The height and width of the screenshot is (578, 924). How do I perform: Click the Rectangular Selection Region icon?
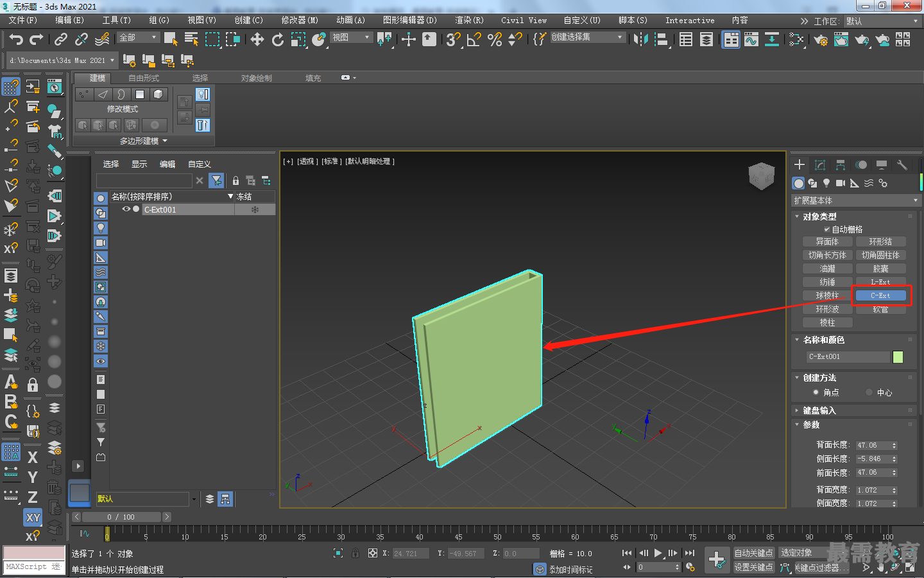[x=212, y=40]
